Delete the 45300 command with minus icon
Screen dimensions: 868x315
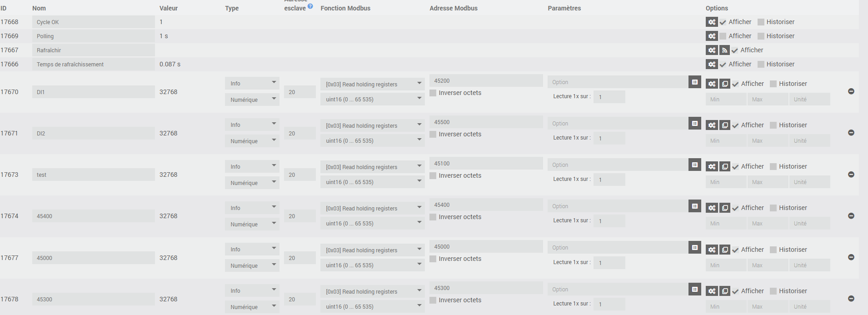coord(851,299)
